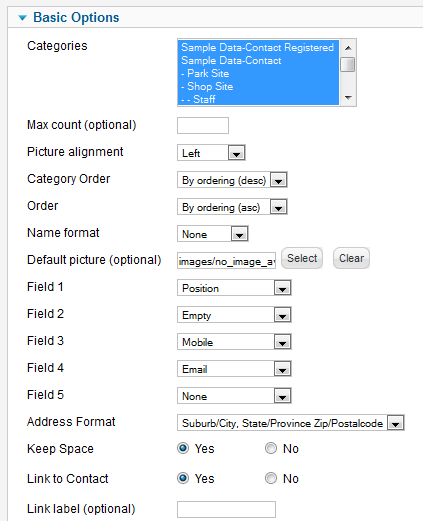Click the Max count input field
Image resolution: width=423 pixels, height=521 pixels.
203,125
